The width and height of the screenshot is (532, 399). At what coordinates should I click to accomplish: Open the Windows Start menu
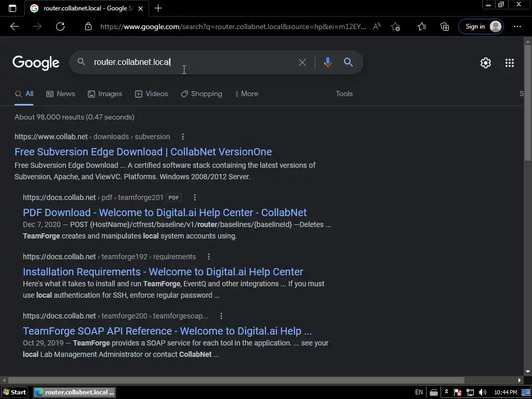(14, 392)
